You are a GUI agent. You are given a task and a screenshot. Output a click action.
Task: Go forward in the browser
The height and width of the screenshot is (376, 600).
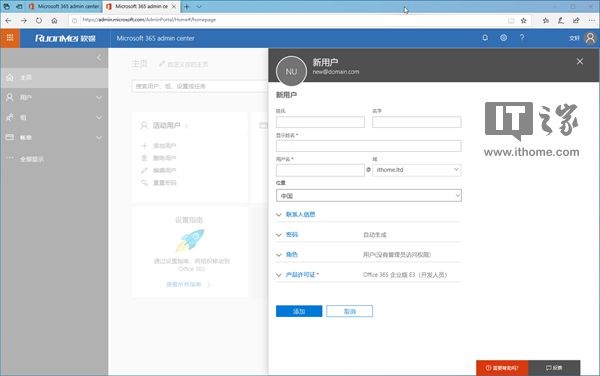coord(24,21)
